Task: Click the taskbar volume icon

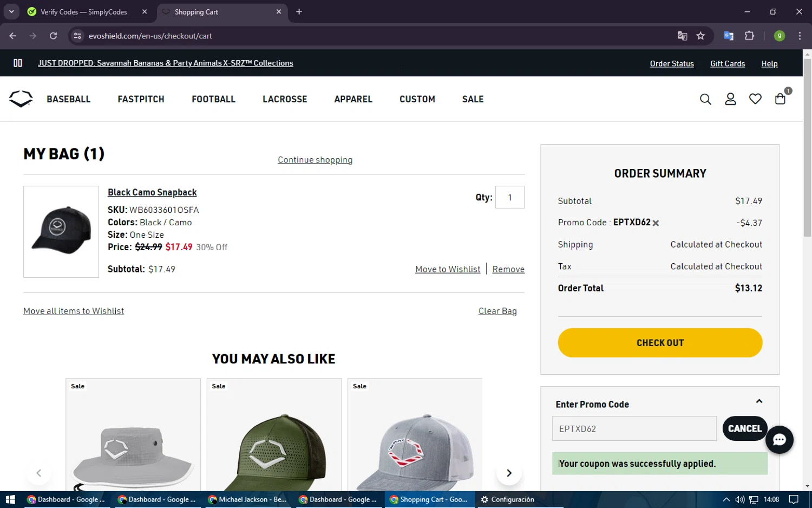Action: point(739,499)
